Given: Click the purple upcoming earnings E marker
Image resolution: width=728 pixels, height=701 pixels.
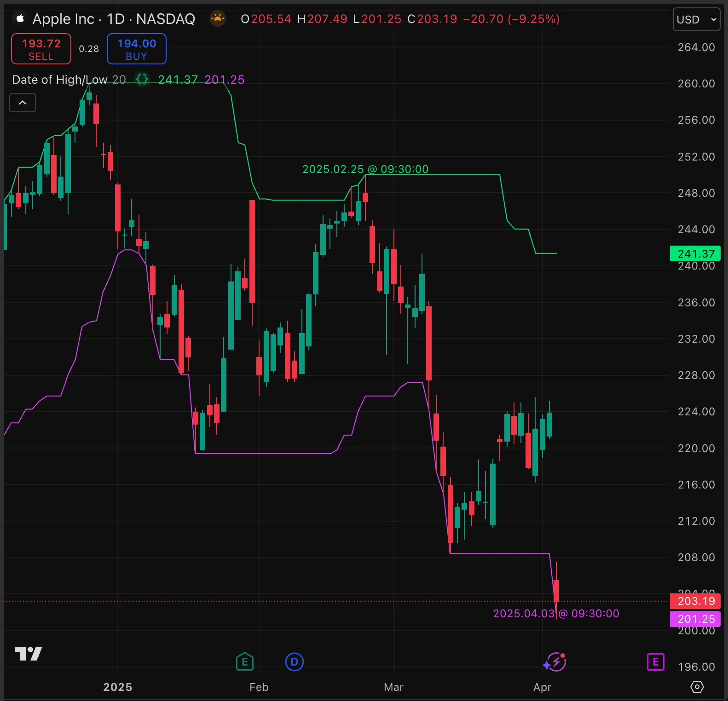Looking at the screenshot, I should [655, 662].
